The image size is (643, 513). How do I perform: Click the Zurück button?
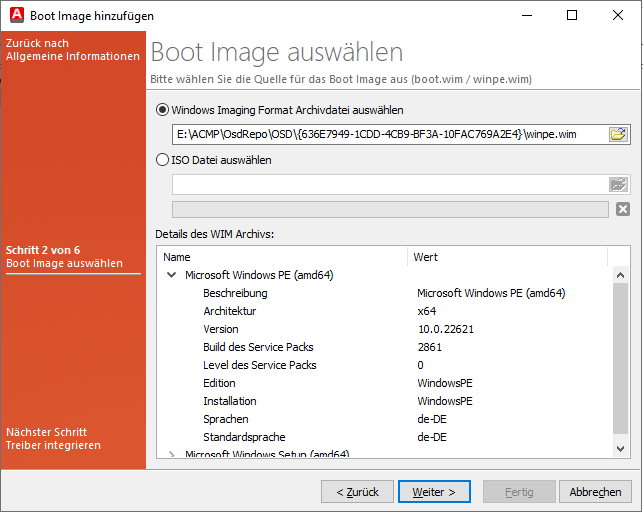click(x=357, y=492)
